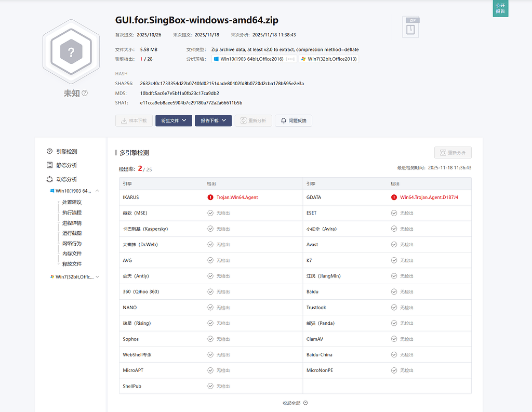Click the check icon in Baidu-China row
The image size is (532, 412).
coord(394,355)
